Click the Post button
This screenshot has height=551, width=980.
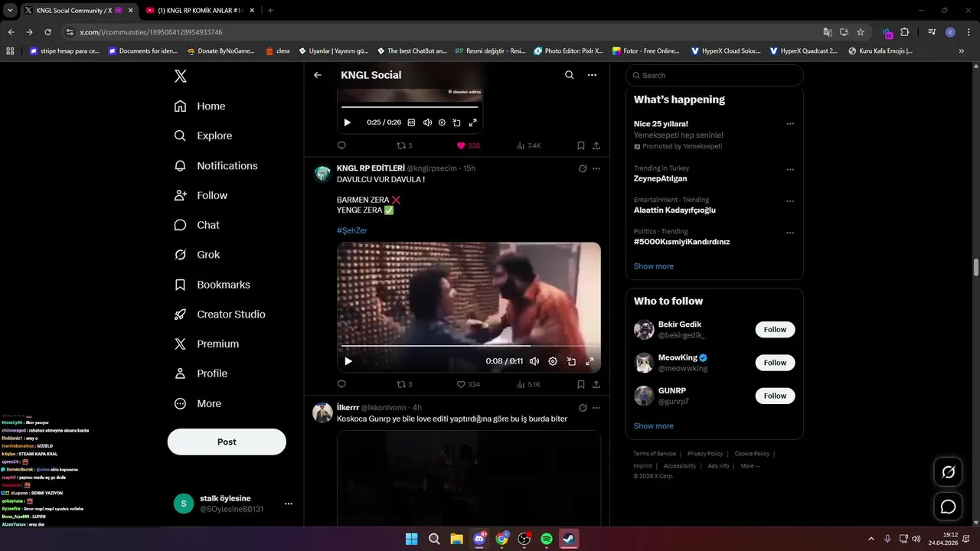pos(227,442)
